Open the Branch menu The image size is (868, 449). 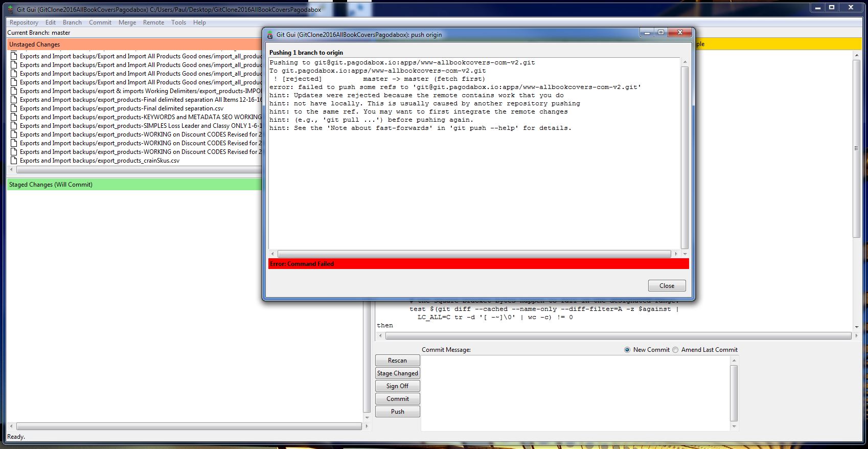pyautogui.click(x=72, y=23)
